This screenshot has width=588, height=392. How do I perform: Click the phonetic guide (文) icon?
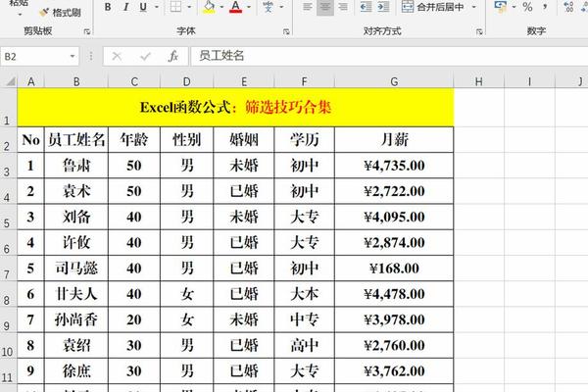click(x=268, y=7)
